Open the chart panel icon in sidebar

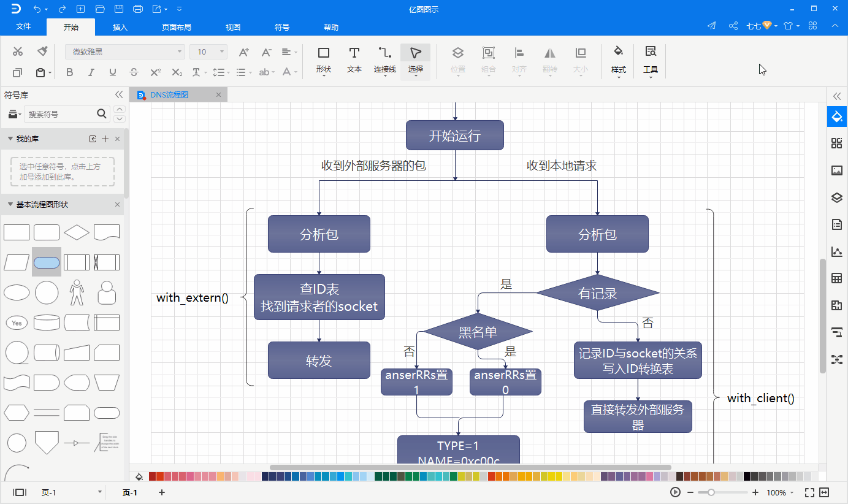tap(837, 251)
